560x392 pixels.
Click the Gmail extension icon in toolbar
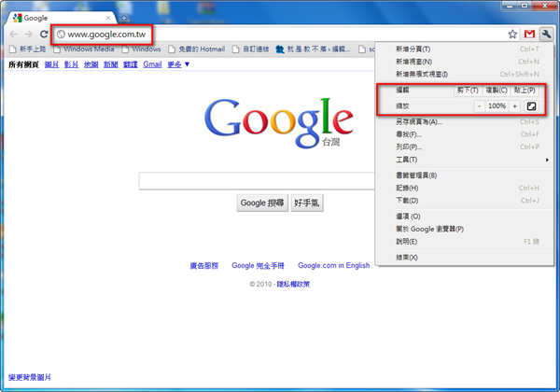tap(529, 35)
